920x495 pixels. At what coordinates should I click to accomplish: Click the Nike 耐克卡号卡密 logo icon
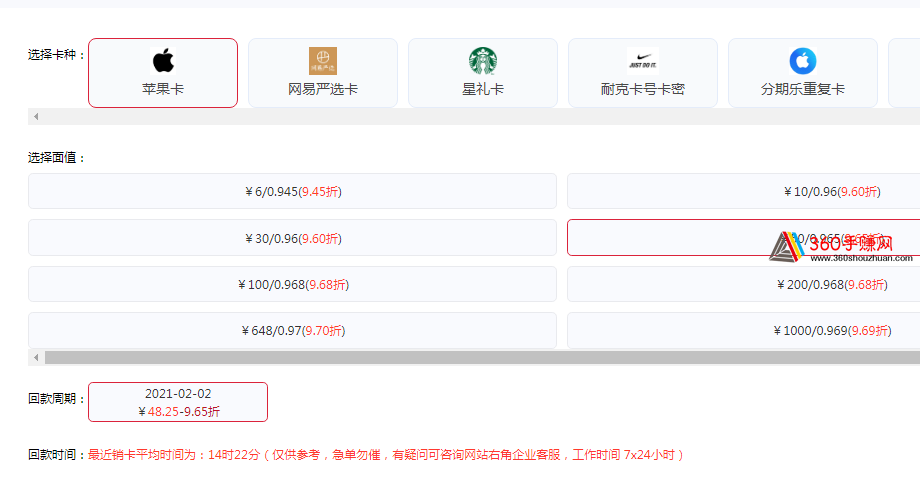coord(642,61)
